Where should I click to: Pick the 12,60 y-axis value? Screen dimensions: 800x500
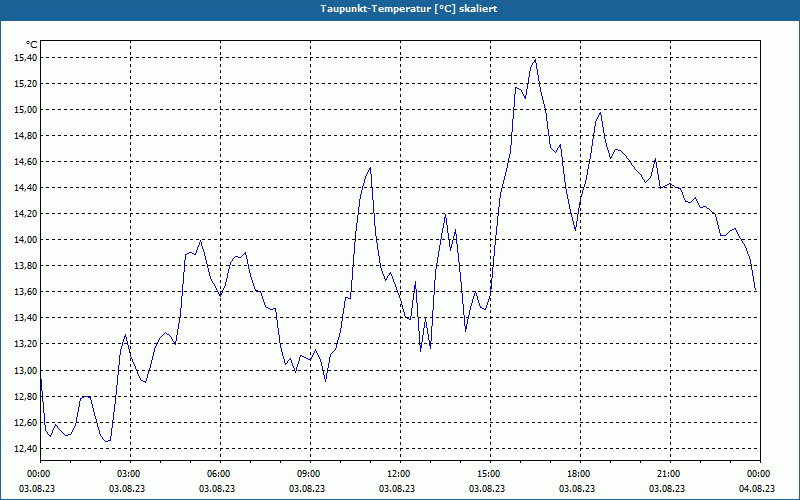pyautogui.click(x=26, y=422)
